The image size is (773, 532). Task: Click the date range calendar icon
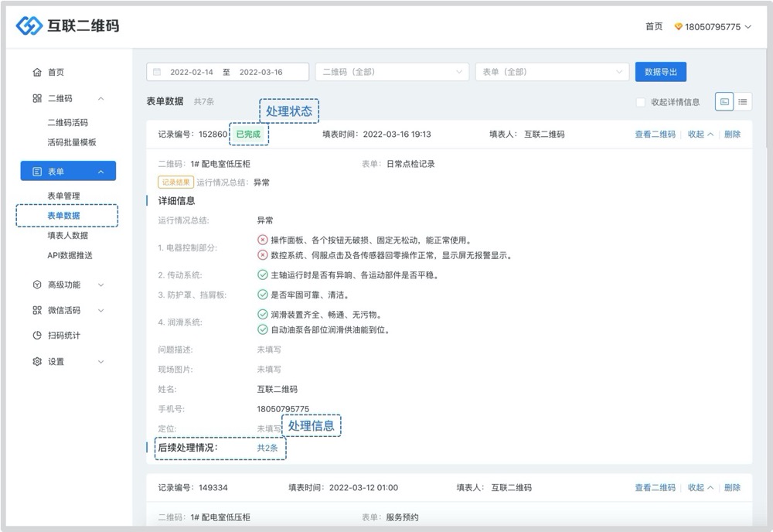tap(157, 72)
